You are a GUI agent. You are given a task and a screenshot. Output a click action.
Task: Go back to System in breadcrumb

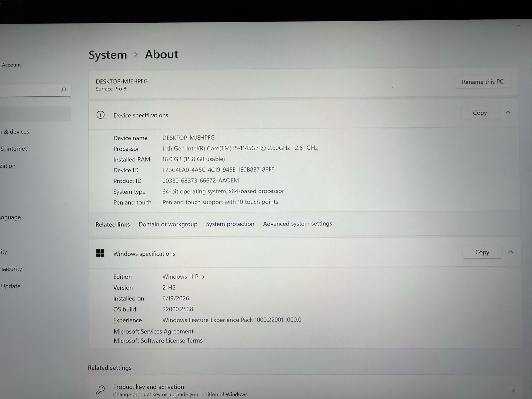coord(108,55)
